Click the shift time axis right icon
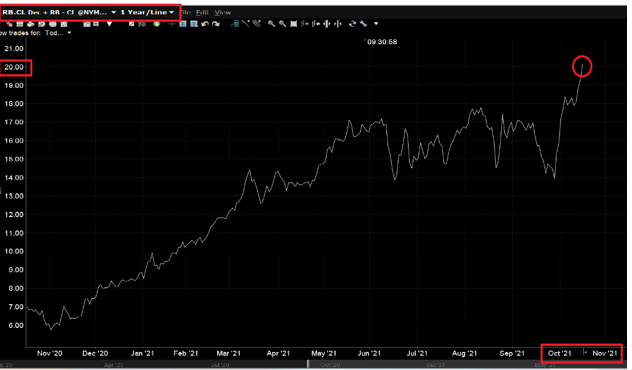632x370 pixels. coord(305,24)
